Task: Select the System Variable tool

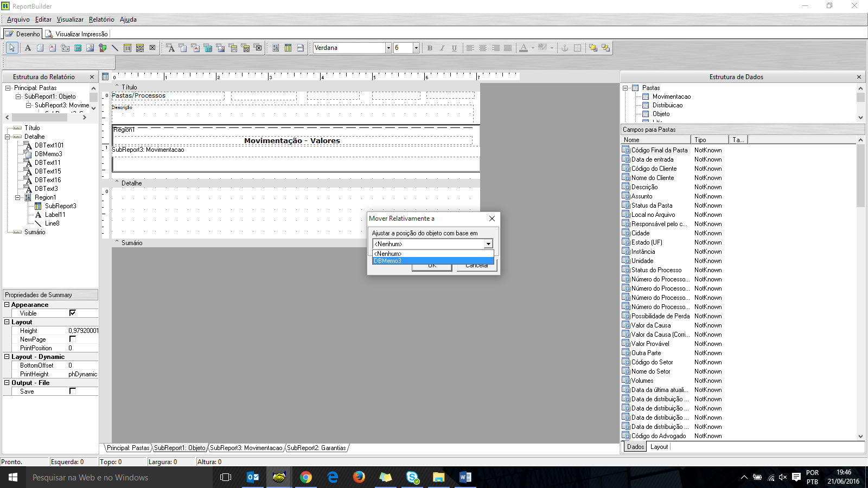Action: click(65, 48)
